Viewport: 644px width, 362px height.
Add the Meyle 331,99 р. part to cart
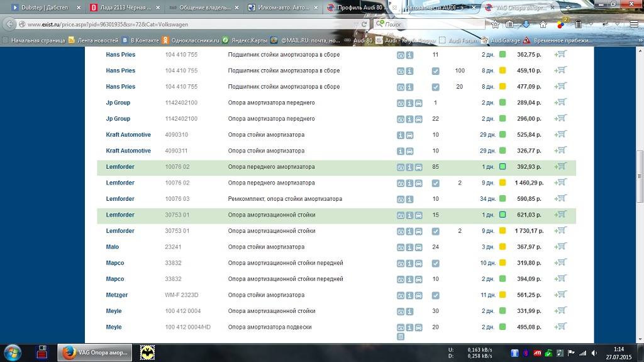tap(560, 311)
